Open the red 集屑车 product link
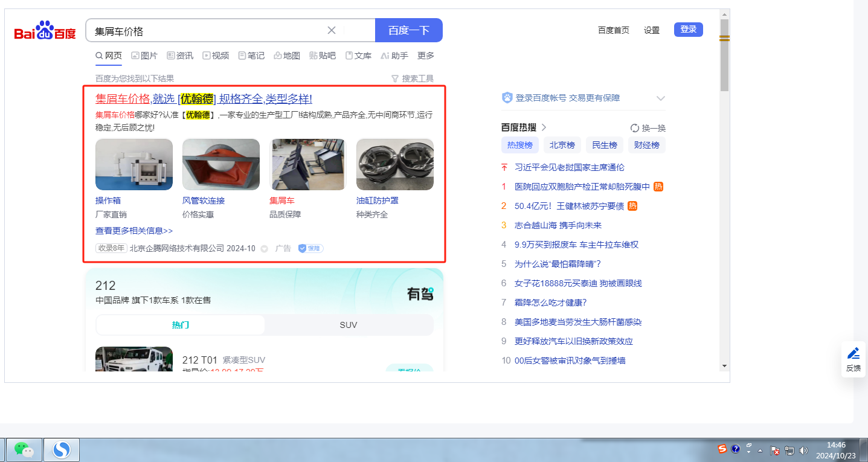Image resolution: width=868 pixels, height=462 pixels. [x=282, y=201]
